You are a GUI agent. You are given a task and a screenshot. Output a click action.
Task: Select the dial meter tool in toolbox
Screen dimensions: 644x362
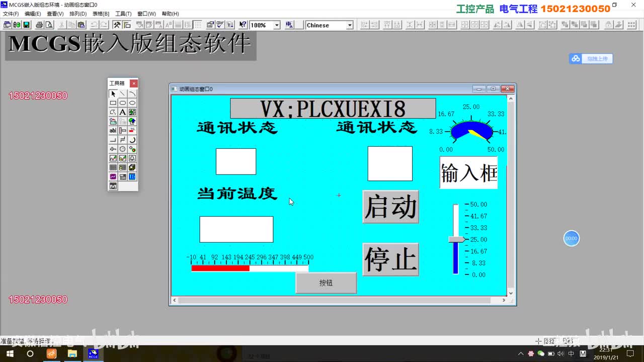click(123, 149)
